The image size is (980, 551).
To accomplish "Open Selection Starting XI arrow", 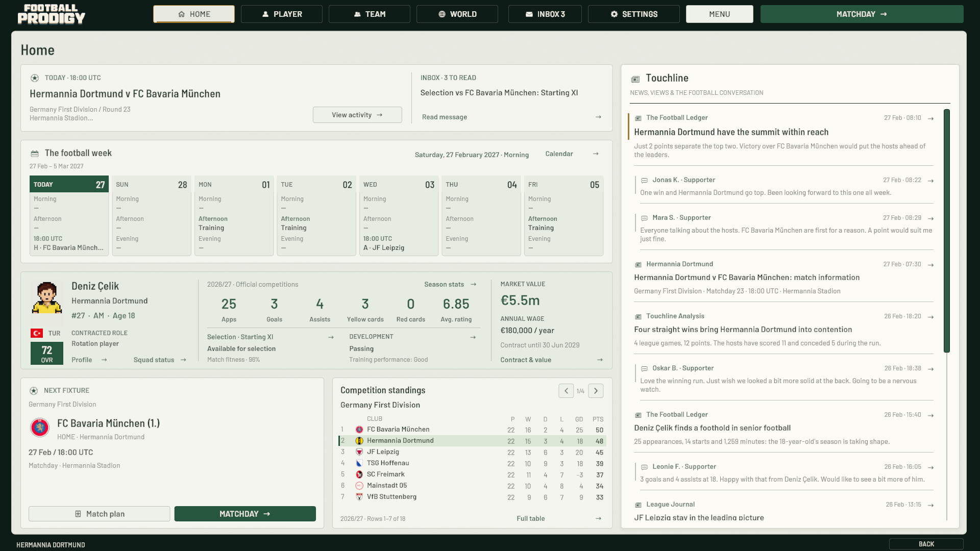I will point(331,337).
